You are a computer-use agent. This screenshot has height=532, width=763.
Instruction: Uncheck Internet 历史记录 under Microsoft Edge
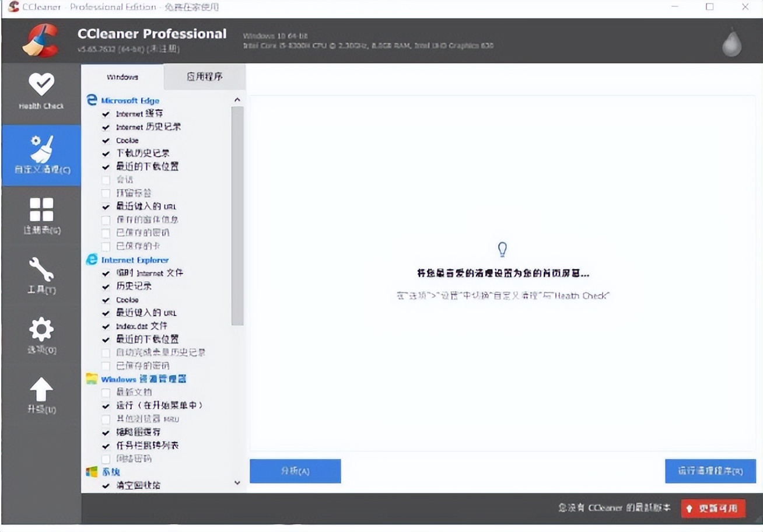click(x=106, y=127)
